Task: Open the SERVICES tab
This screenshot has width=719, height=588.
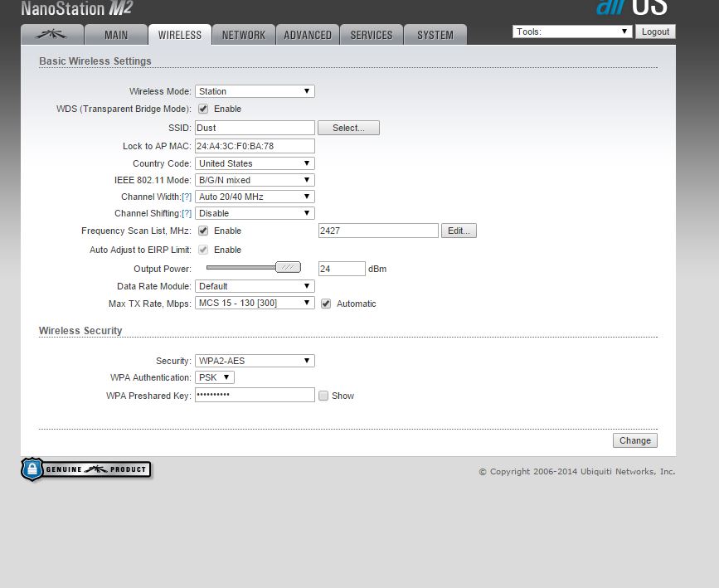Action: click(x=372, y=34)
